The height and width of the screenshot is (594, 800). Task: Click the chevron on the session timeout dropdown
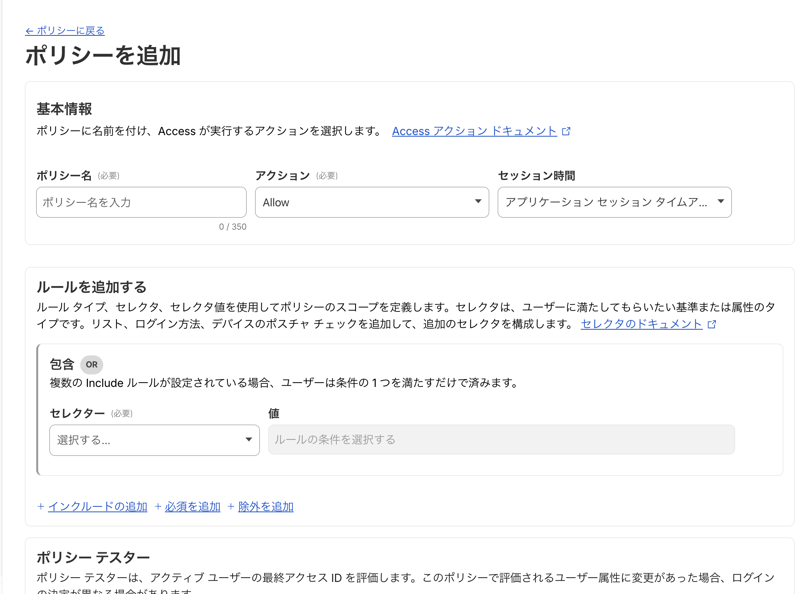coord(722,202)
